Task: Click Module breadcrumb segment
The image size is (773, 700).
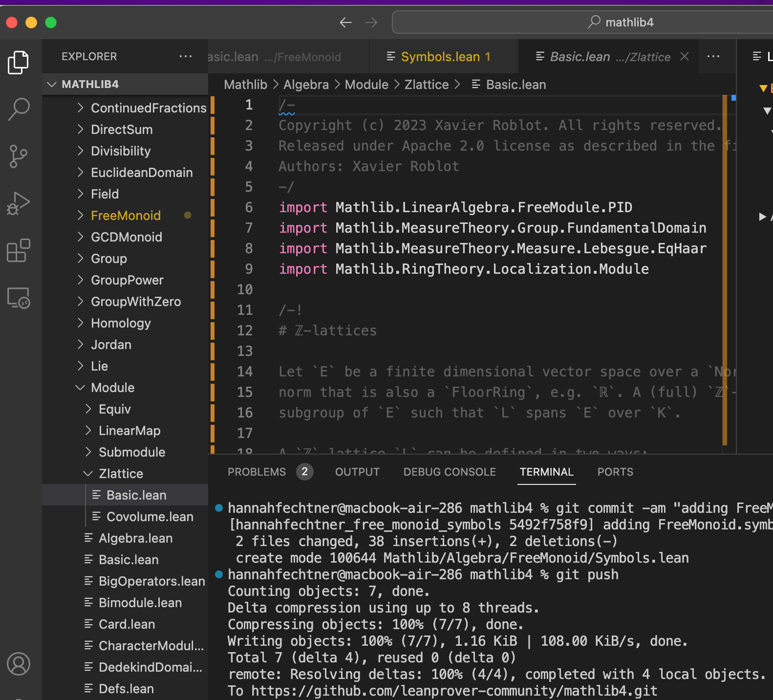Action: tap(366, 85)
